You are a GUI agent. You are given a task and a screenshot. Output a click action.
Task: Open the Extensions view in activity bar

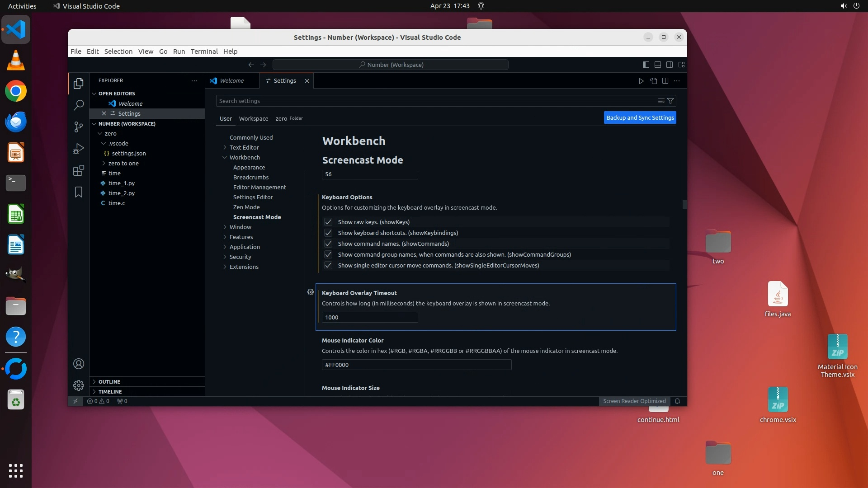click(x=79, y=170)
